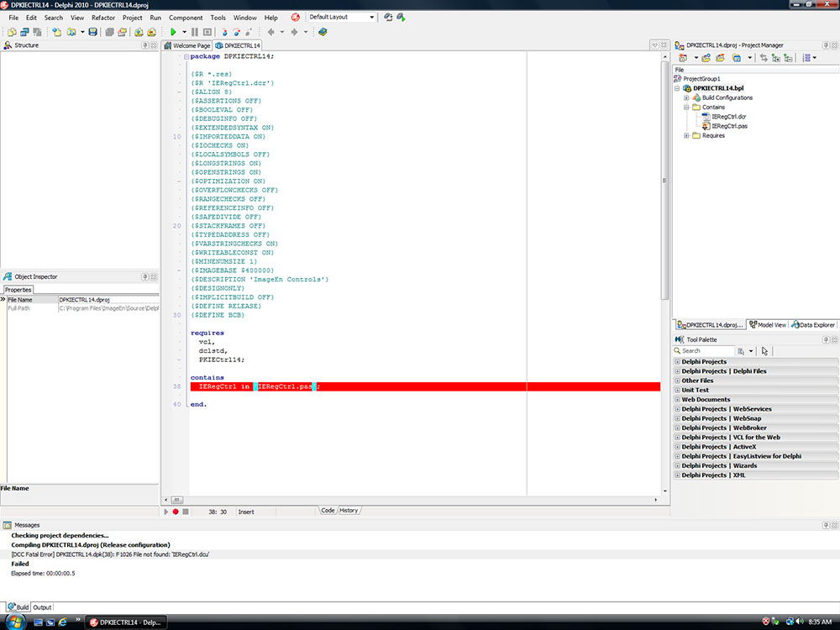Click the Add file to project icon in Project Manager
840x630 pixels.
pyautogui.click(x=706, y=58)
